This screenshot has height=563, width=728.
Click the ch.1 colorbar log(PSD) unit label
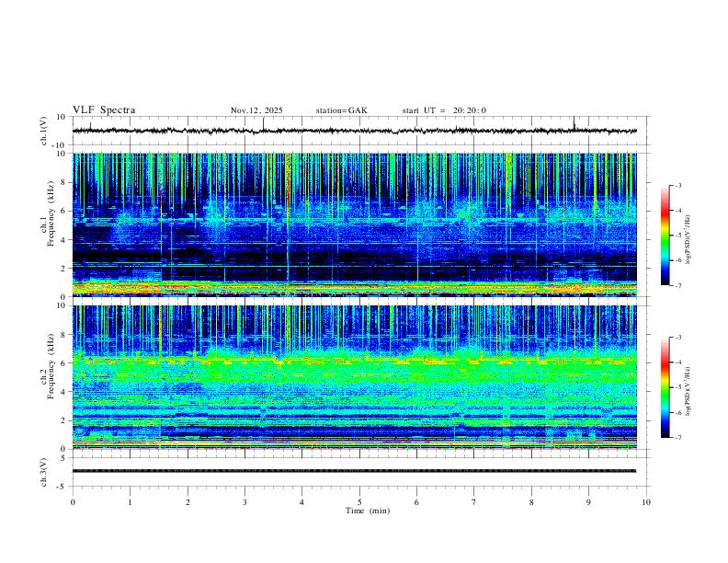coord(688,240)
